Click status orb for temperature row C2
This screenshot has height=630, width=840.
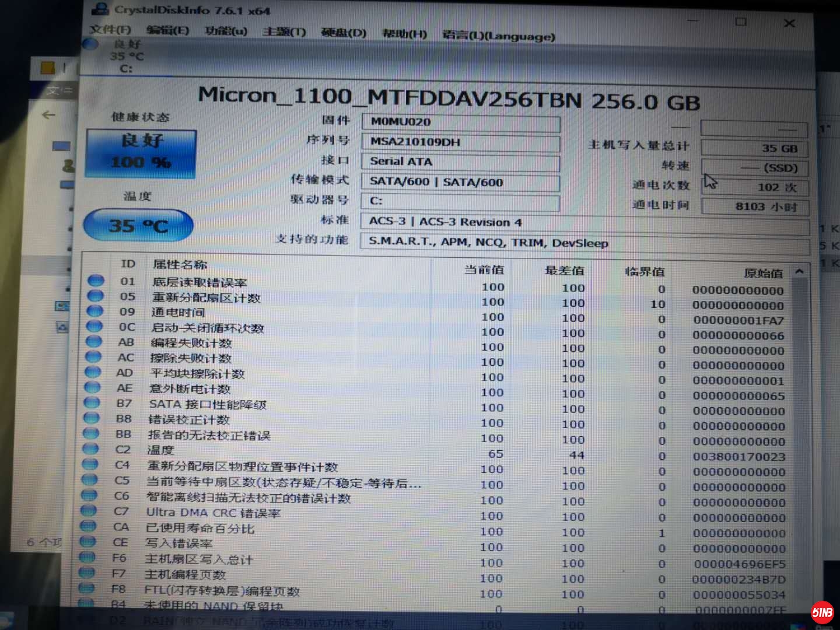[91, 449]
